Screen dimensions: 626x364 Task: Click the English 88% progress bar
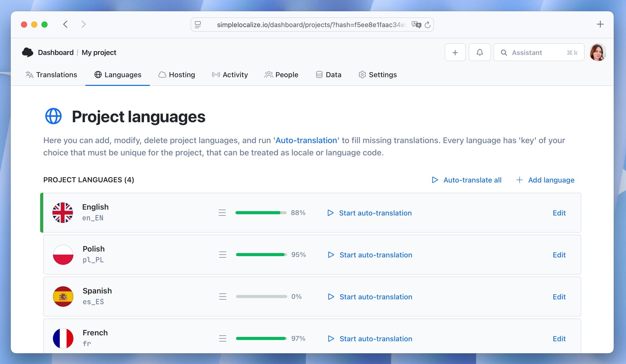(x=261, y=212)
